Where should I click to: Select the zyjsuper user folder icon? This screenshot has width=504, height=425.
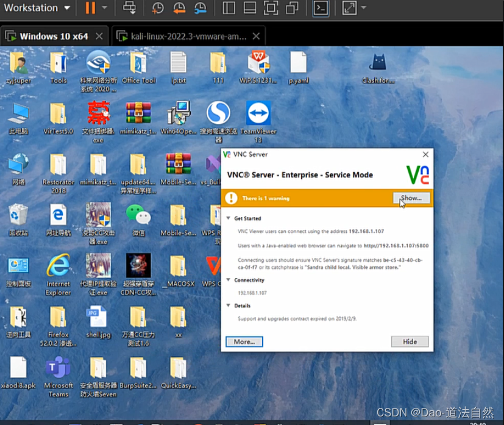click(18, 68)
